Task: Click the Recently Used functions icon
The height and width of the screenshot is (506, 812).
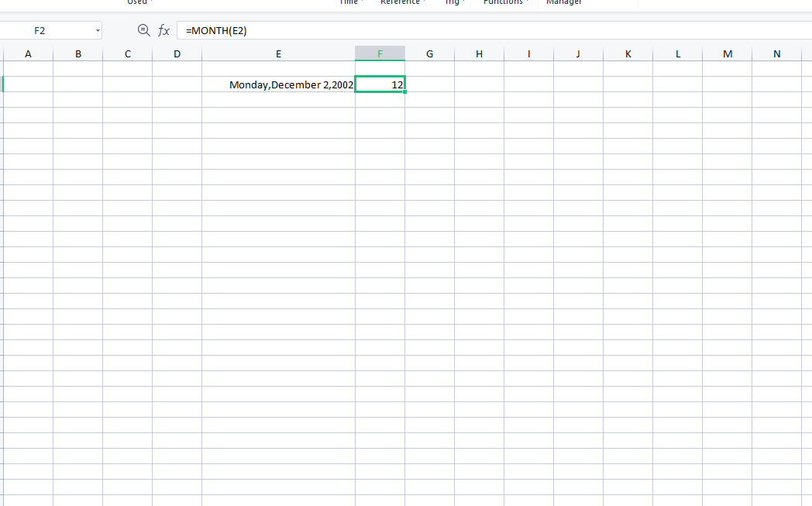Action: 139,2
